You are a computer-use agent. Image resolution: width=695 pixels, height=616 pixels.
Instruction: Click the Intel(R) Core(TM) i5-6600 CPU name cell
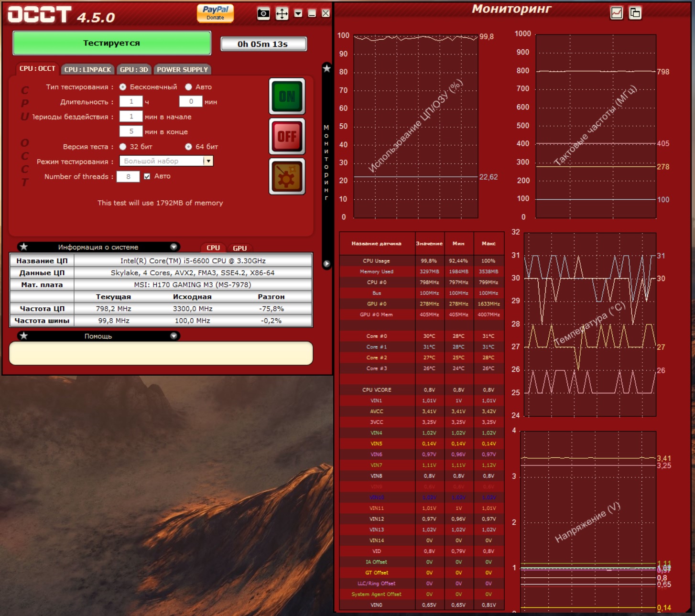point(193,261)
